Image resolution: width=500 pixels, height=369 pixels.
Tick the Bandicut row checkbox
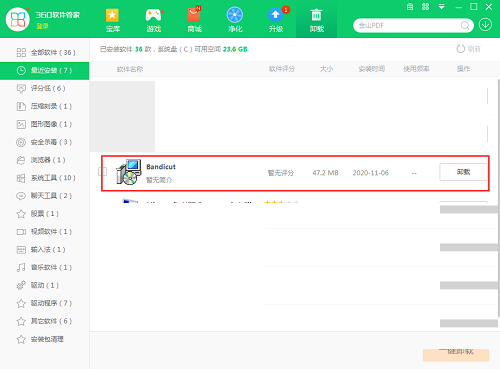(x=103, y=171)
